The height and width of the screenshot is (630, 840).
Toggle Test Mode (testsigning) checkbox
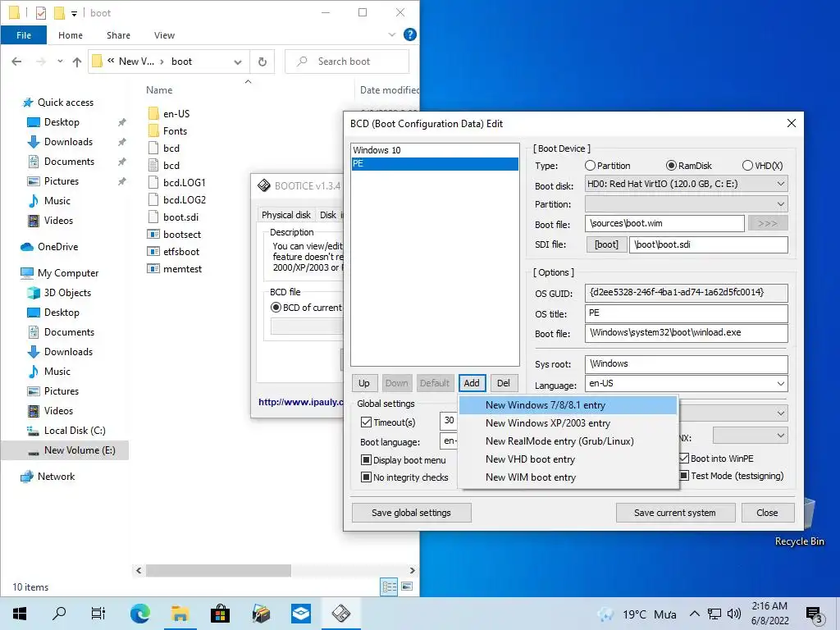click(684, 475)
